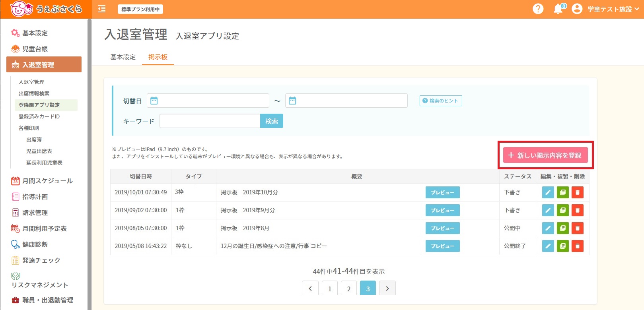Image resolution: width=644 pixels, height=310 pixels.
Task: Preview the 2019年9月分 bulletin
Action: pos(443,210)
